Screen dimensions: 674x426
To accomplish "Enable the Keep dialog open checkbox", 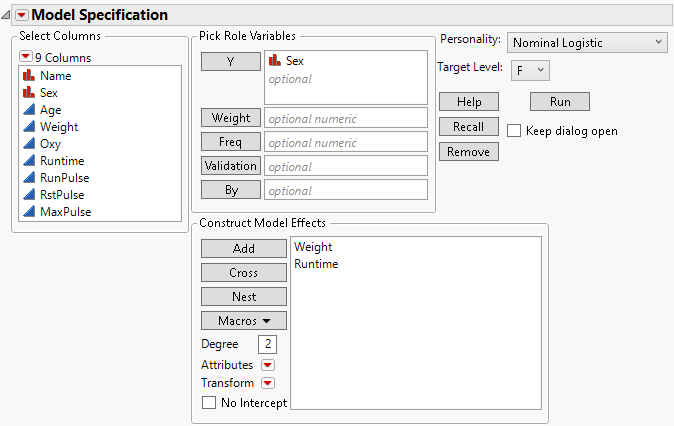I will pos(514,131).
